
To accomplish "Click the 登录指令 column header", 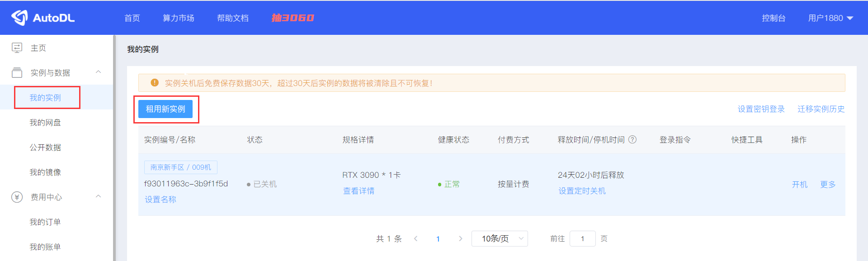I will click(675, 140).
